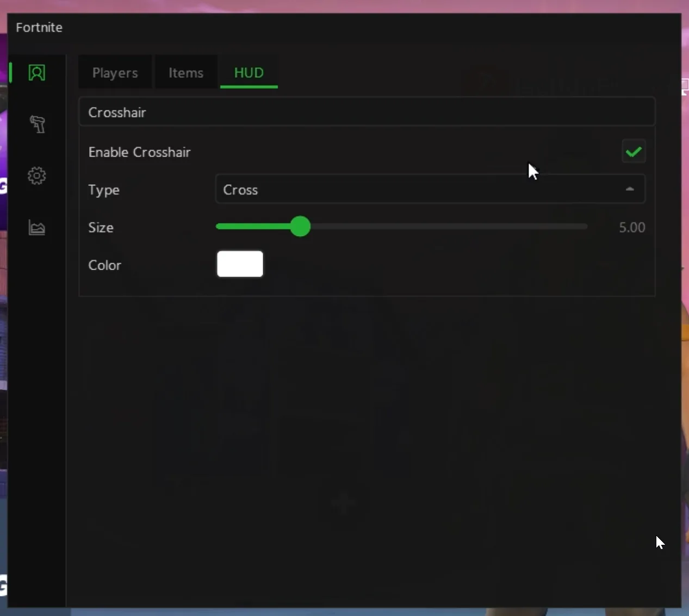Open the aimbot gun icon sidebar section
This screenshot has height=616, width=689.
pyautogui.click(x=37, y=124)
